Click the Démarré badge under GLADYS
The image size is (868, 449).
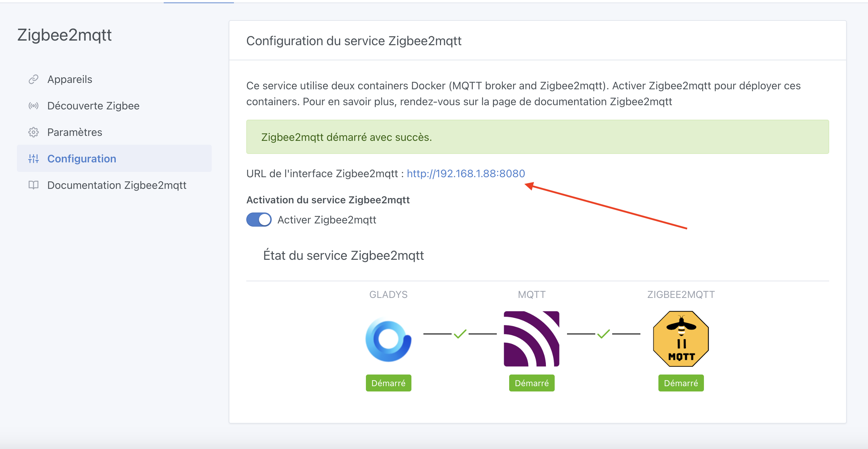(x=388, y=383)
